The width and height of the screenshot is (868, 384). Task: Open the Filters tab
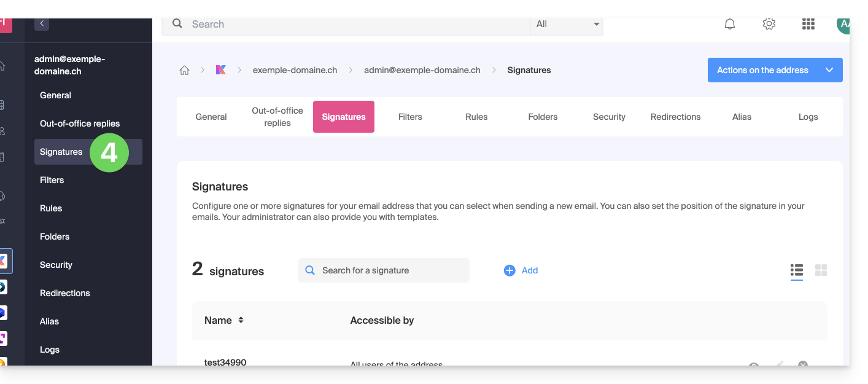click(x=410, y=117)
